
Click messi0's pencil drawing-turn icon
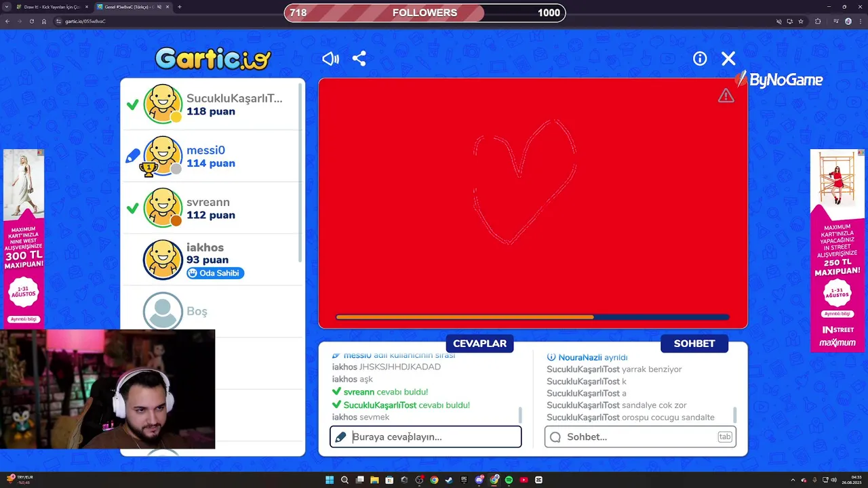coord(133,156)
